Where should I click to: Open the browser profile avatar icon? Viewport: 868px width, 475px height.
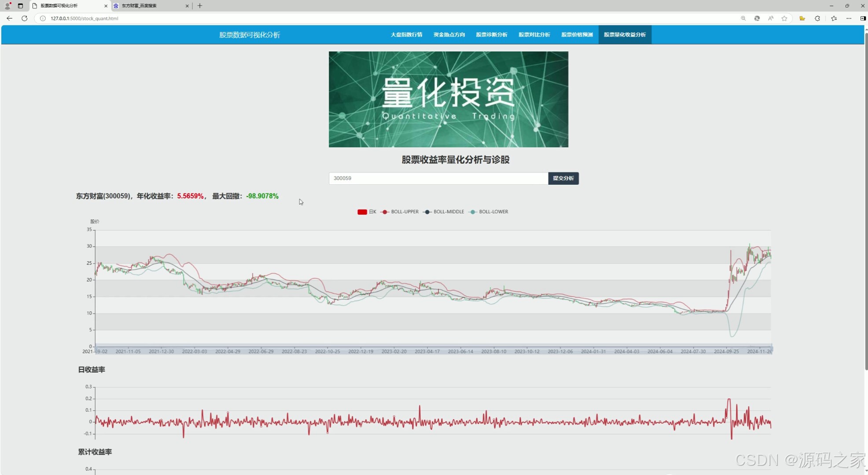[7, 6]
